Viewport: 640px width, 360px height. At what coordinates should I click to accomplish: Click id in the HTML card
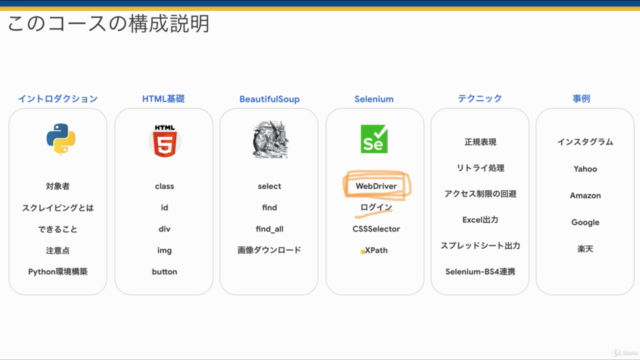point(164,207)
